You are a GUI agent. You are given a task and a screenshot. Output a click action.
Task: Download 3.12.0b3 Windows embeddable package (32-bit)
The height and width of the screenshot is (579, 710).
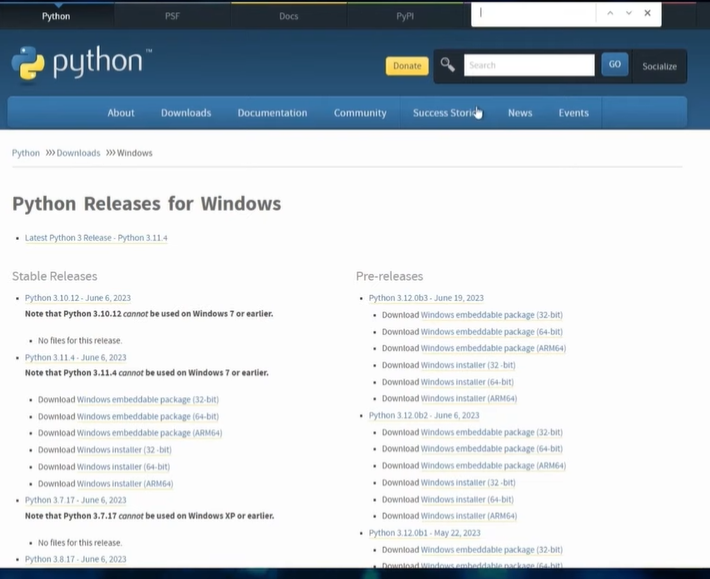click(x=492, y=315)
